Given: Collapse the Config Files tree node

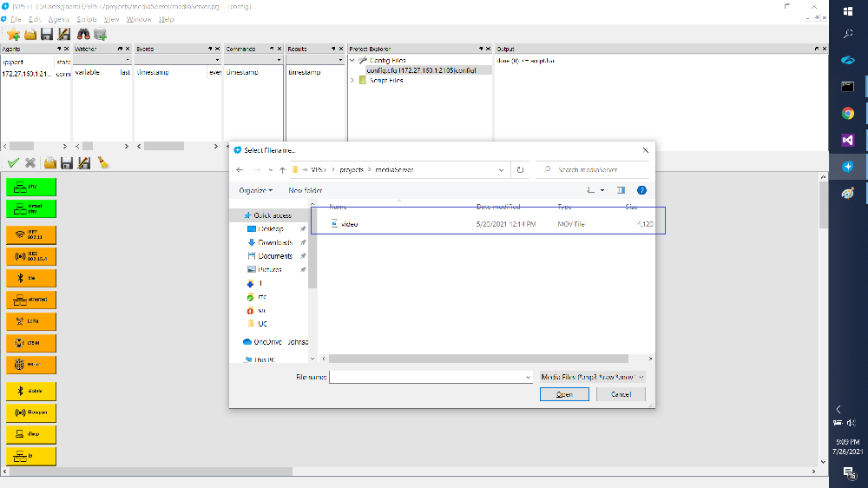Looking at the screenshot, I should click(352, 61).
